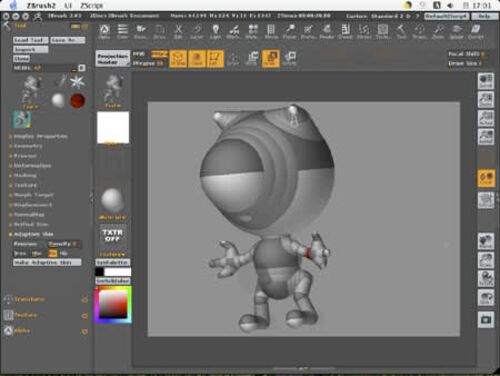
Task: Open the ZBrush2 application menu
Action: [x=41, y=5]
